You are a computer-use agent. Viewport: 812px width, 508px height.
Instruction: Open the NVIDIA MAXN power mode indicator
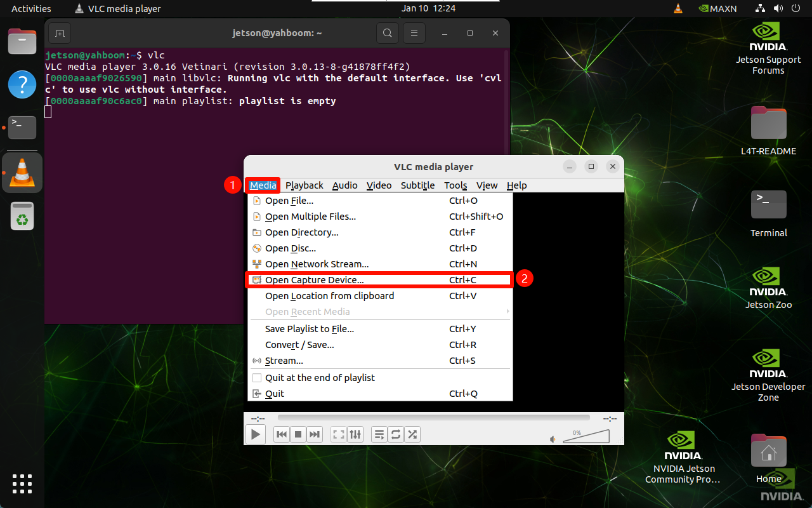pyautogui.click(x=717, y=9)
